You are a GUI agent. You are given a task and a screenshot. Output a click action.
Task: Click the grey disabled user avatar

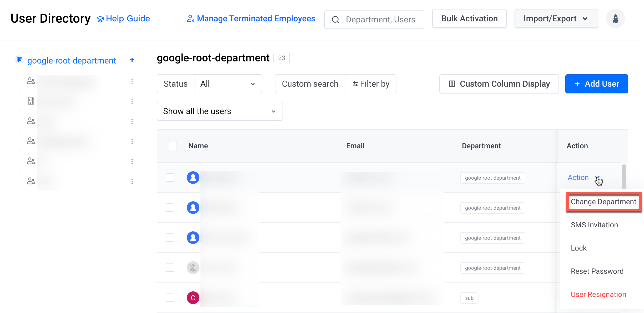pyautogui.click(x=193, y=268)
